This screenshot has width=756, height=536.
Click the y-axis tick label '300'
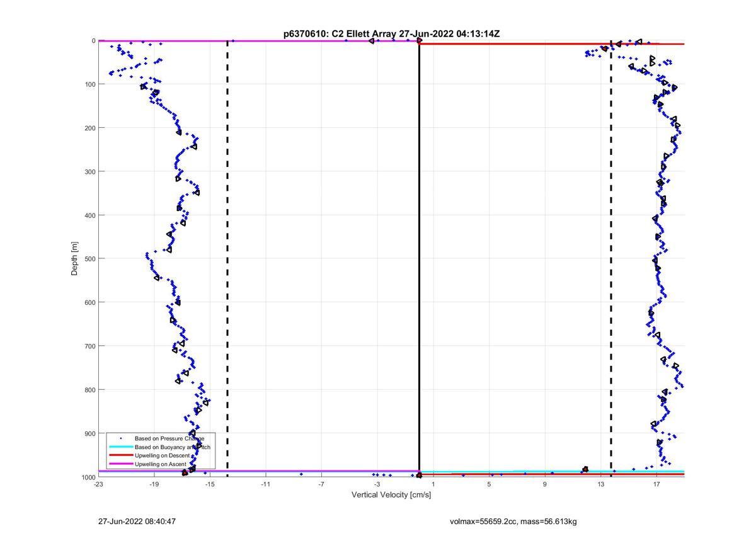[x=90, y=171]
